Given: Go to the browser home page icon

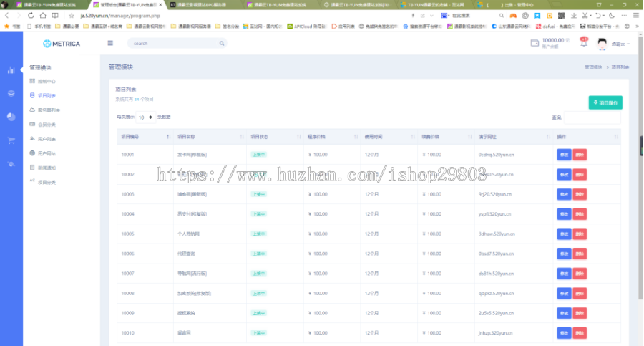Looking at the screenshot, I should (43, 16).
